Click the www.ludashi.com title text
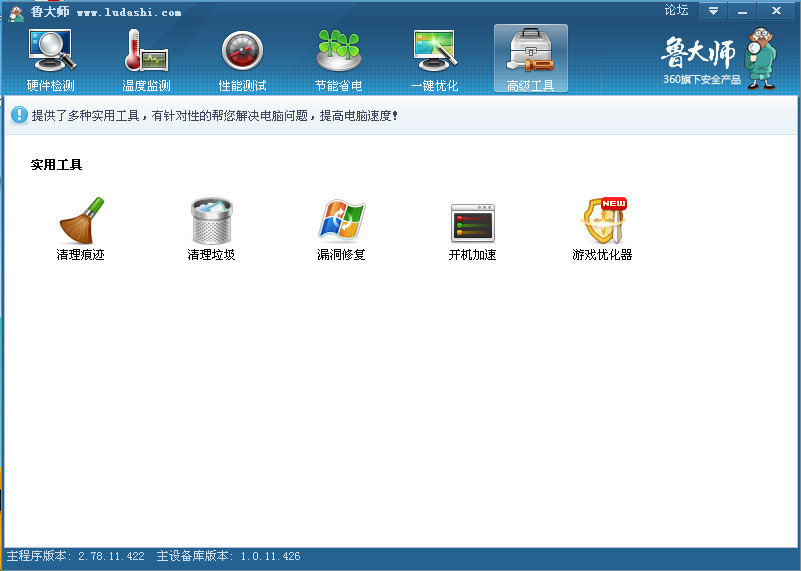This screenshot has width=801, height=571. coord(129,13)
